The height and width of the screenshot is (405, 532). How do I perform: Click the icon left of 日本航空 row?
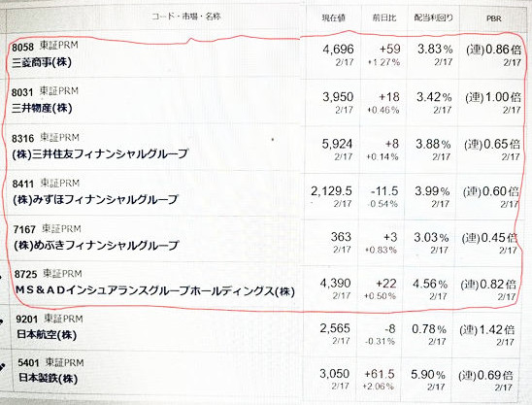pos(2,321)
